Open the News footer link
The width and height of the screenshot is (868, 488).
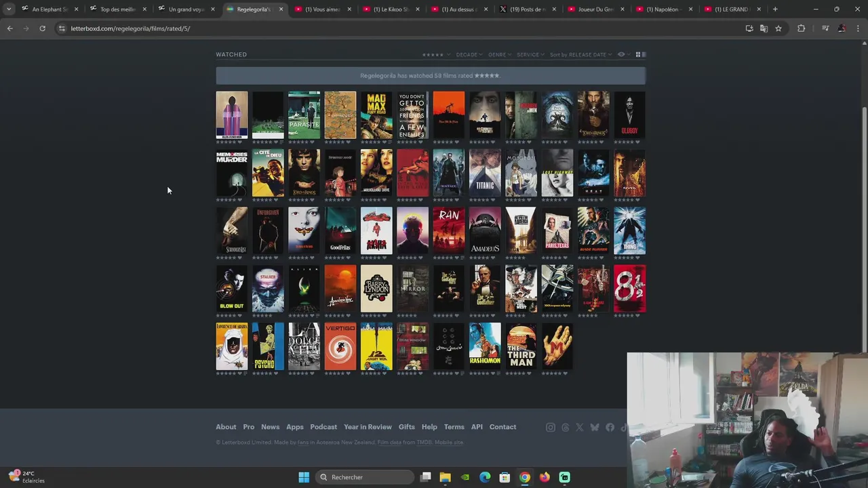[x=270, y=427]
